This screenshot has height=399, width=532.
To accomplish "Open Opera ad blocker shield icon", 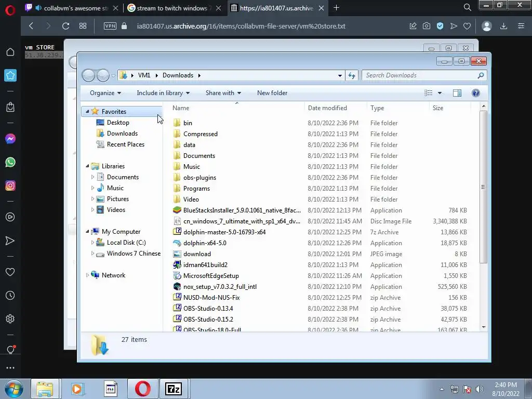I will 440,26.
